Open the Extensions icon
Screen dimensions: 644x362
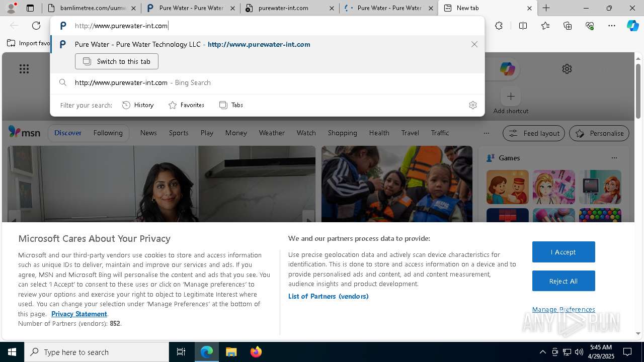(499, 26)
